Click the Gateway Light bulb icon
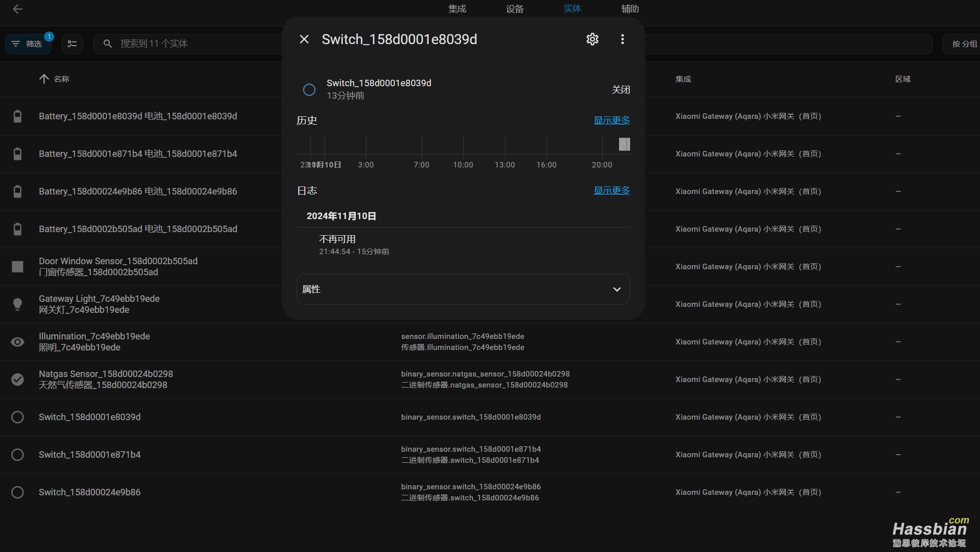This screenshot has width=980, height=552. [x=18, y=304]
